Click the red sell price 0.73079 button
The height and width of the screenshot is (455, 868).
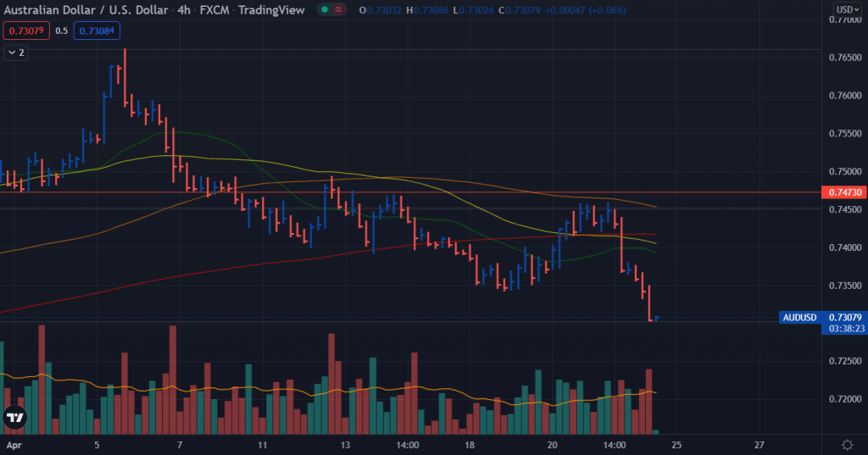(x=26, y=31)
